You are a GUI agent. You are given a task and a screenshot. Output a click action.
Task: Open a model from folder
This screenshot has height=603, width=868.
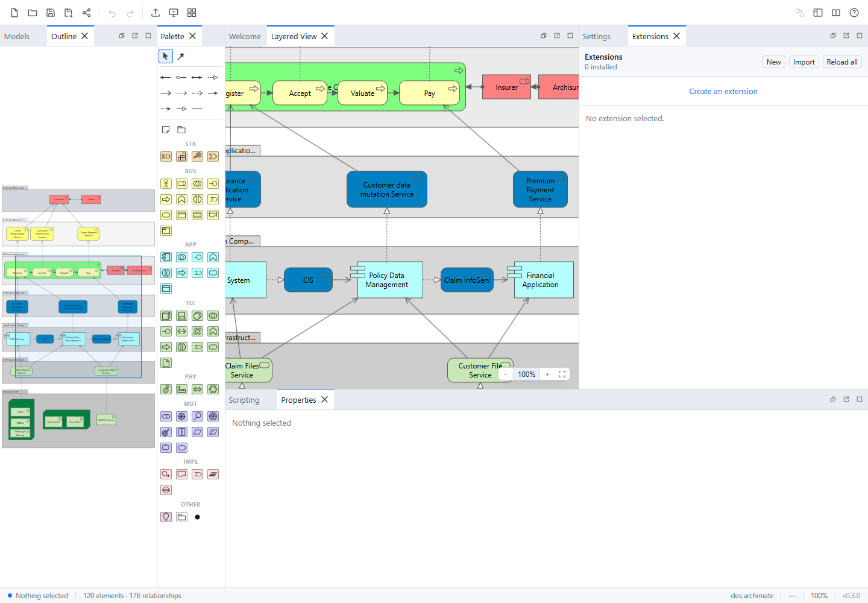tap(33, 13)
